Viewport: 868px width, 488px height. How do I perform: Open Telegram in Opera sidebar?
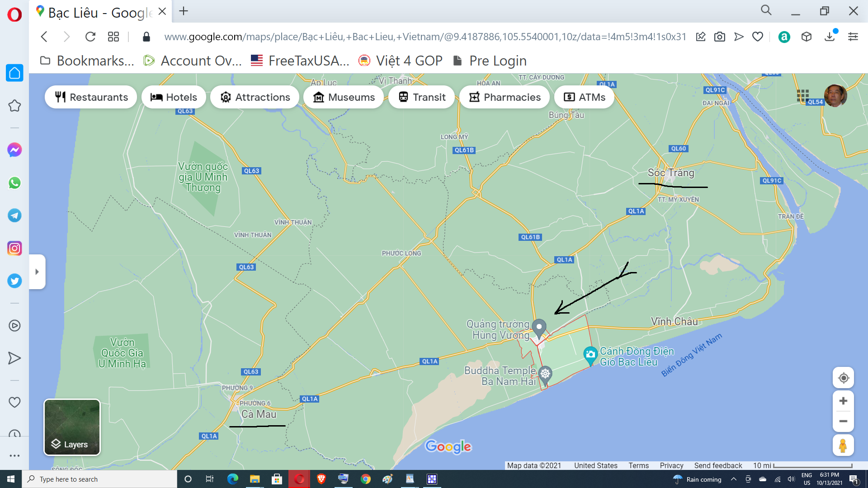pos(14,216)
